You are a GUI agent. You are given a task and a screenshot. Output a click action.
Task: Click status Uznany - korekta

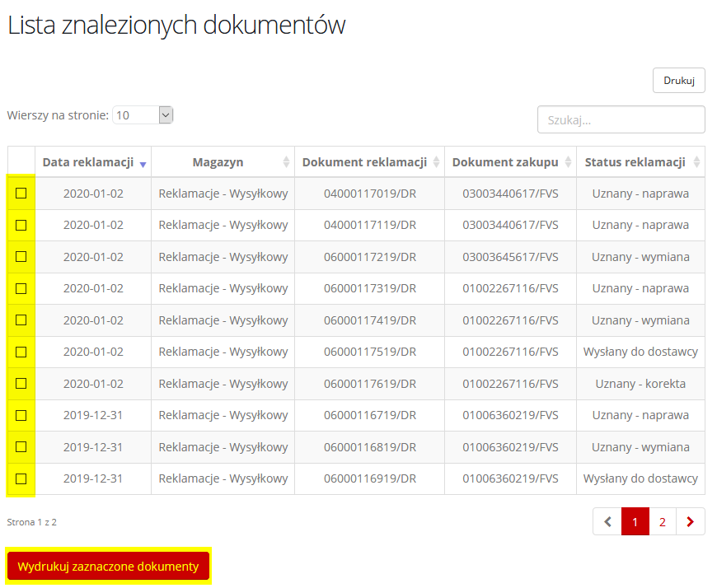point(640,384)
